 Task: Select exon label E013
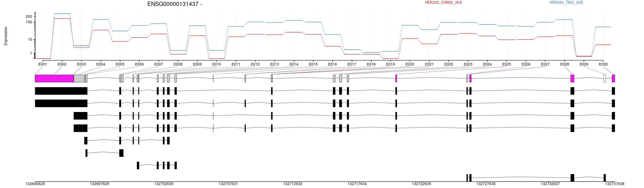[275, 64]
